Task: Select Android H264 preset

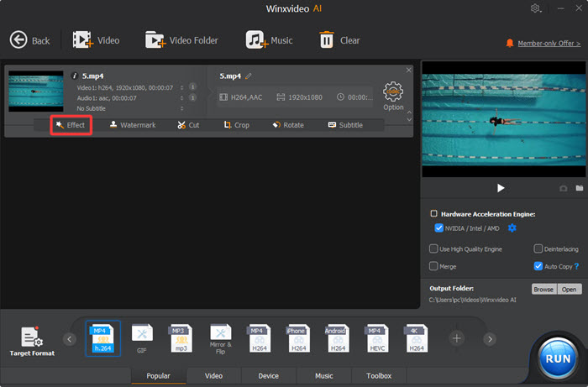Action: click(x=338, y=338)
